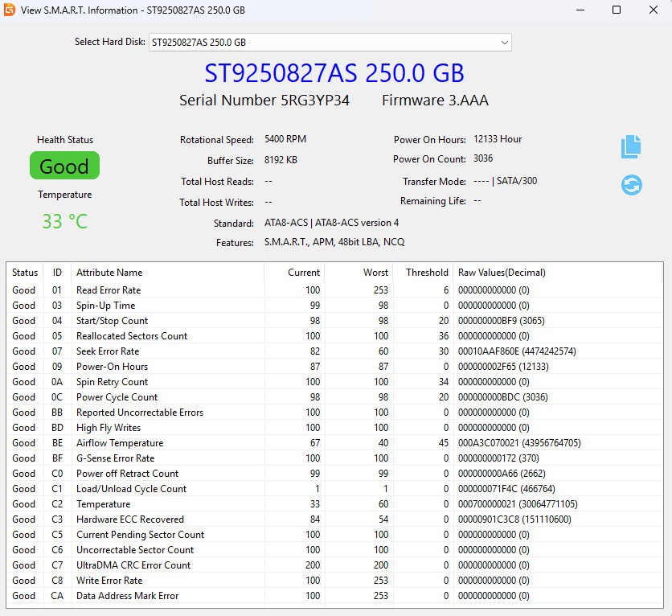
Task: Click the green Good health status badge
Action: click(64, 166)
